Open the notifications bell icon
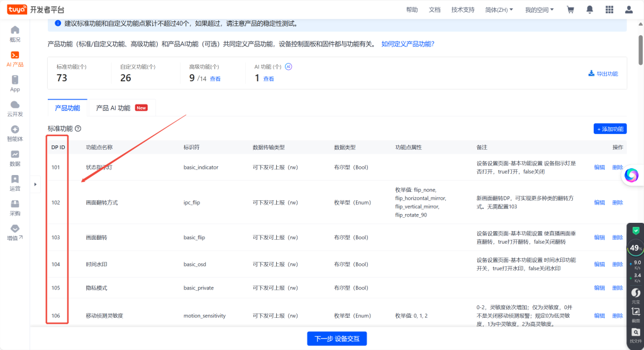The height and width of the screenshot is (350, 644). (x=589, y=9)
